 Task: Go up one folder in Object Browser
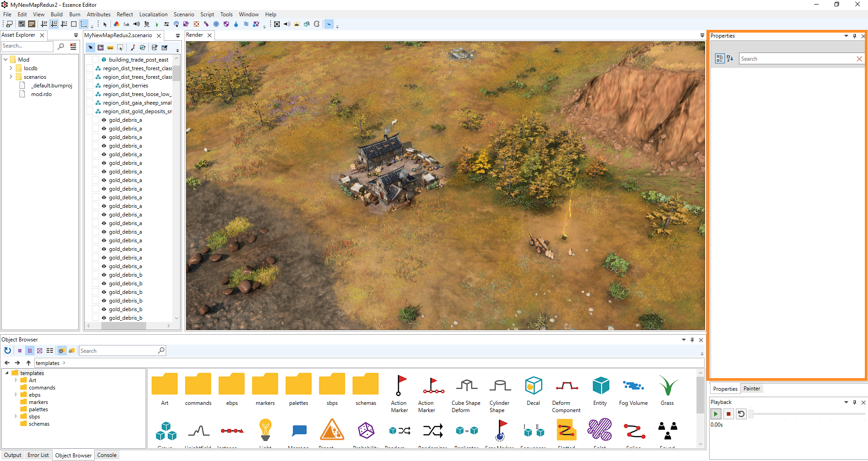(x=29, y=363)
